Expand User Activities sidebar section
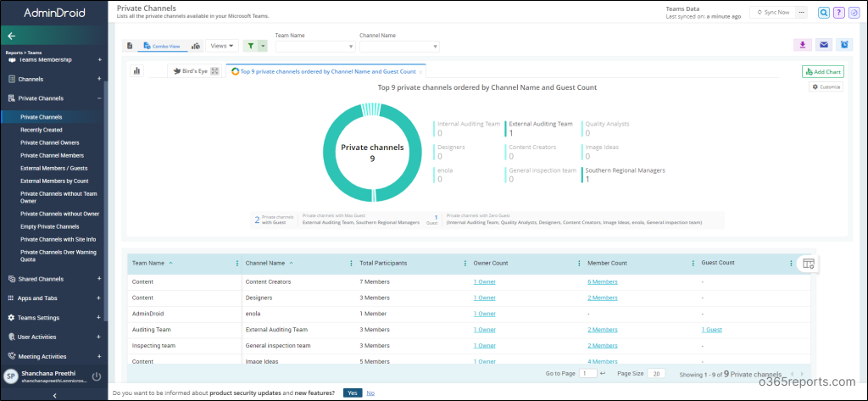 click(99, 337)
